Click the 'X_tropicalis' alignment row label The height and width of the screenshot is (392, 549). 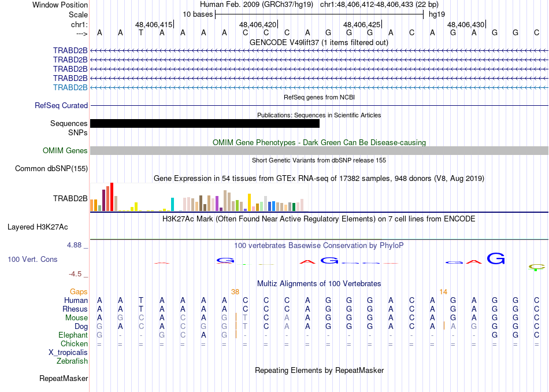click(68, 353)
